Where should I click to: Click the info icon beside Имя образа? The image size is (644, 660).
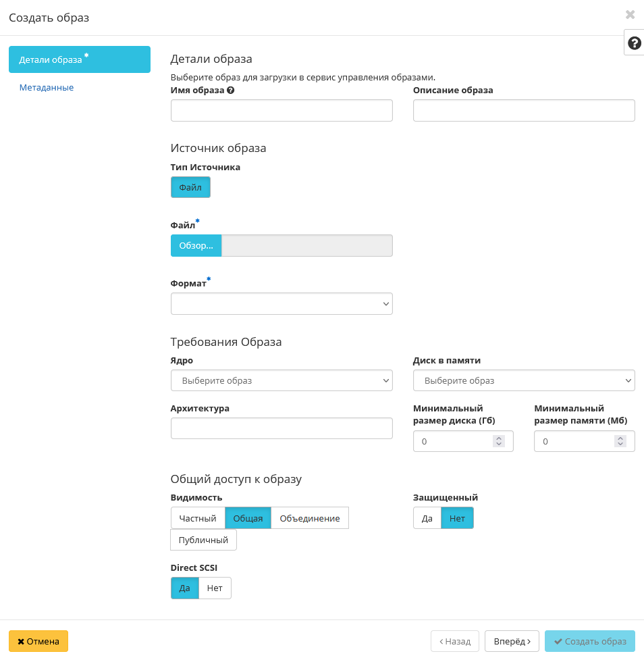point(231,91)
